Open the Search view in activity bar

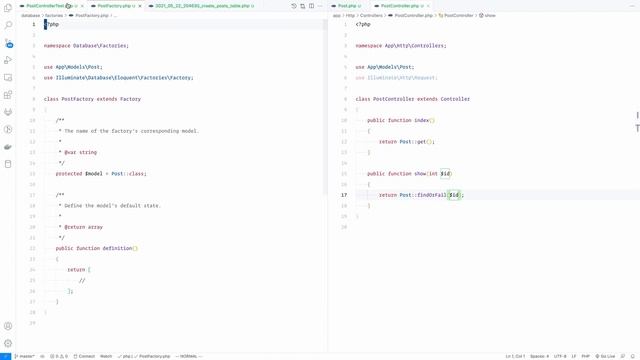click(x=8, y=25)
